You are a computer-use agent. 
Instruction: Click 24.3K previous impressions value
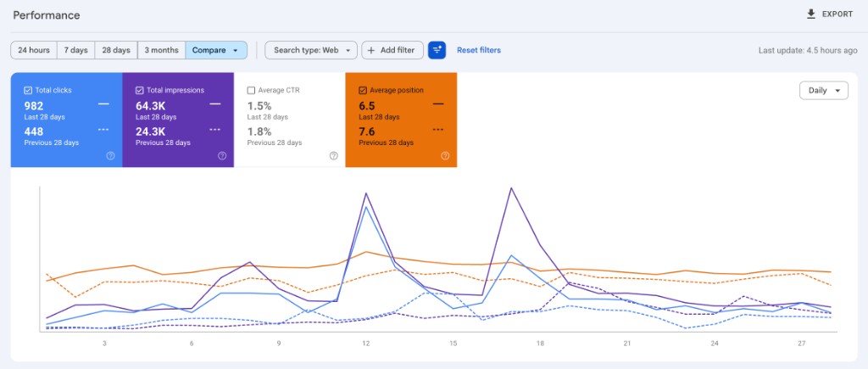(151, 131)
